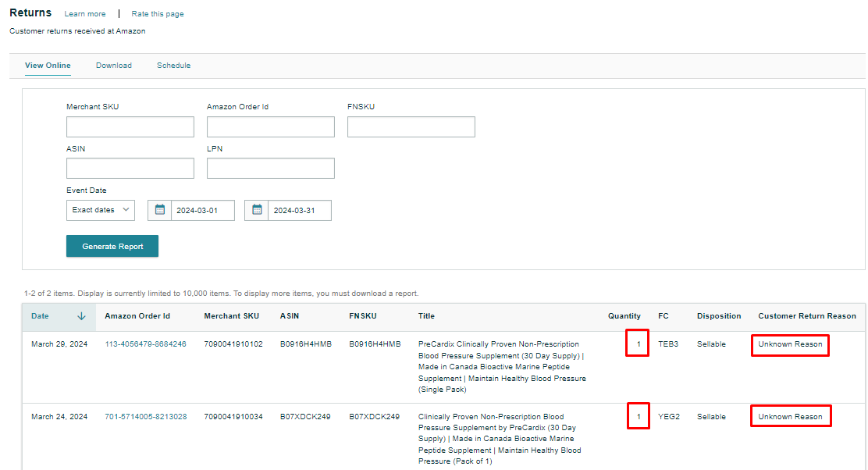Screen dimensions: 868x470
Task: Select Sellable disposition in YEG2 row
Action: pos(711,417)
